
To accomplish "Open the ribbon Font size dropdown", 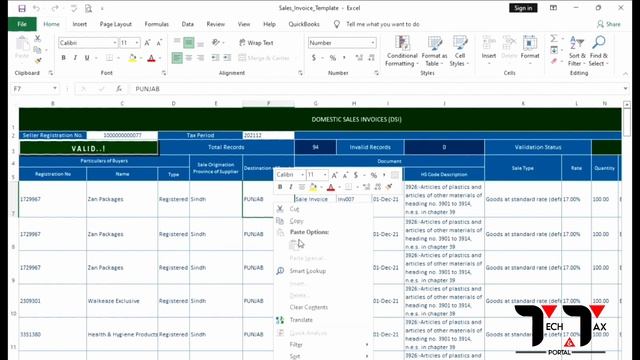I will pos(137,42).
